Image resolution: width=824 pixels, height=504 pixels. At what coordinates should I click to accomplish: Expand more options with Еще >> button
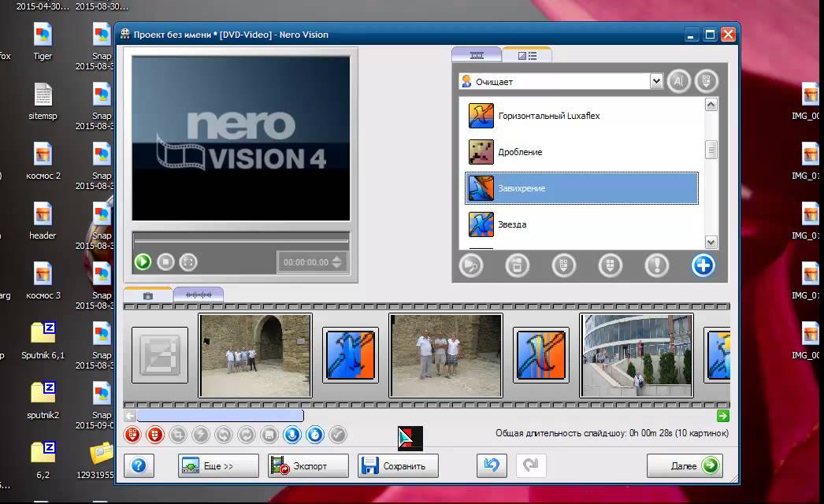click(218, 465)
